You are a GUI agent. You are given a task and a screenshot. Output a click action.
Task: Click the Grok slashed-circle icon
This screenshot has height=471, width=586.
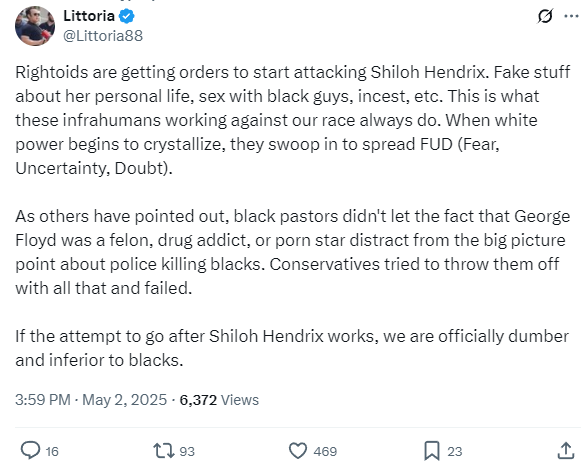pyautogui.click(x=545, y=16)
